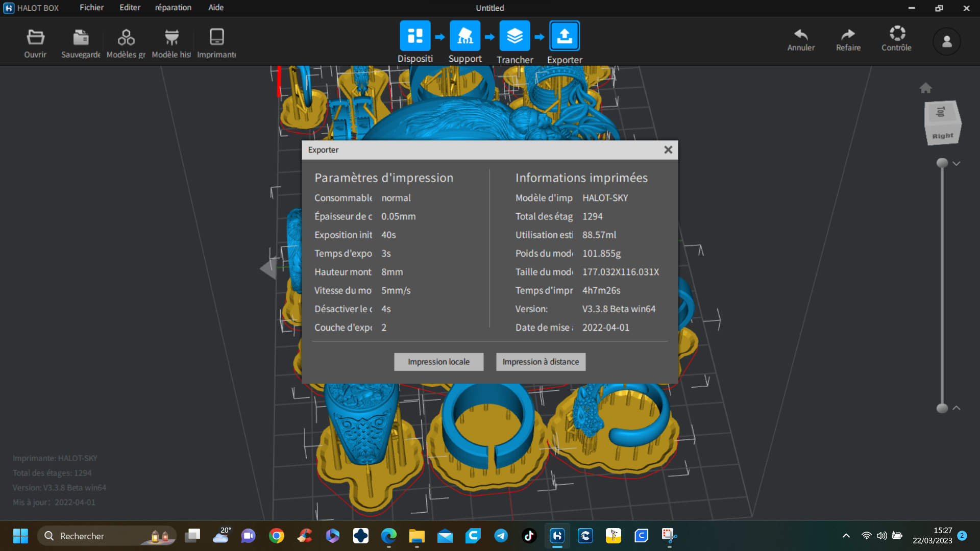Click the Right face of view cube

pyautogui.click(x=943, y=135)
